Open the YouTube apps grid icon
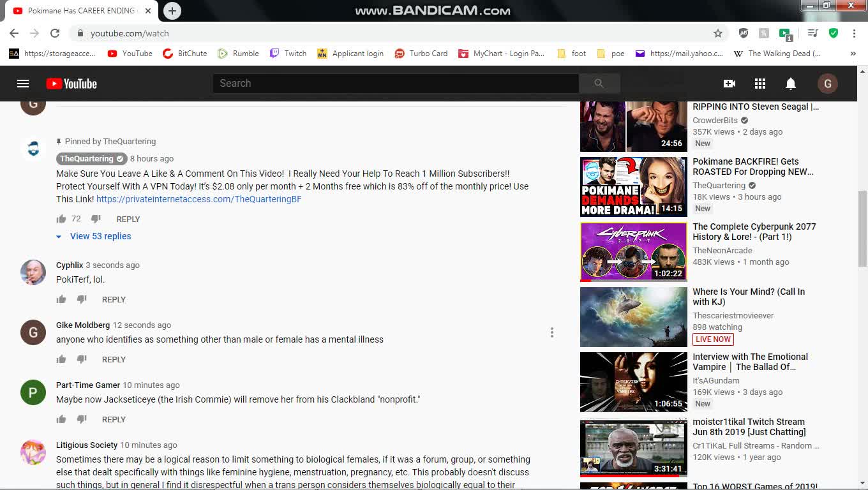The width and height of the screenshot is (868, 490). pyautogui.click(x=760, y=84)
